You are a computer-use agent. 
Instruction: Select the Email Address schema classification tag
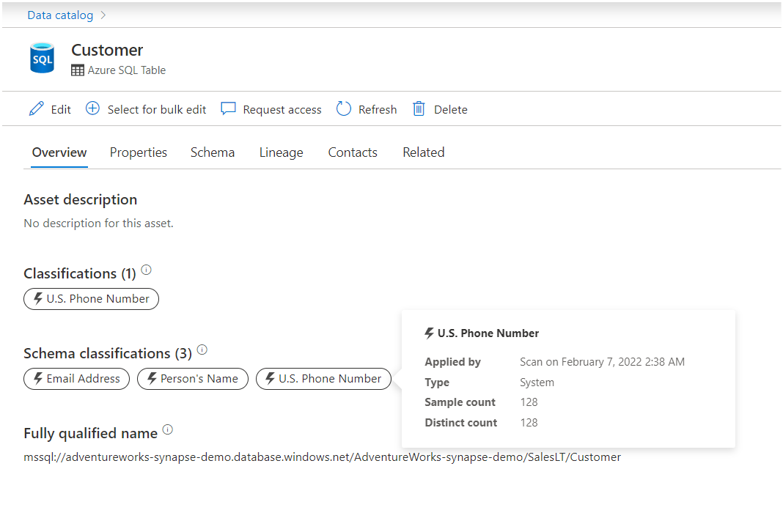pos(76,379)
